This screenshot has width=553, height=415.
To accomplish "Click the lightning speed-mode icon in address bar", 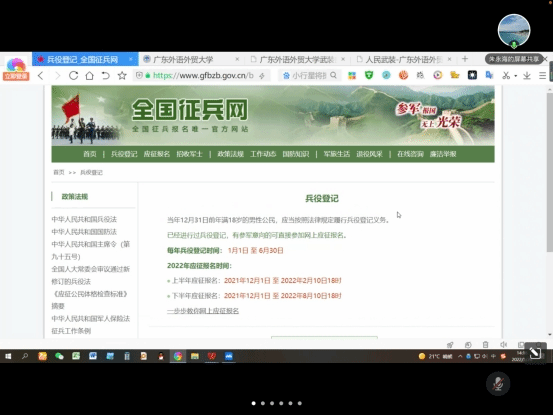I will pyautogui.click(x=262, y=75).
